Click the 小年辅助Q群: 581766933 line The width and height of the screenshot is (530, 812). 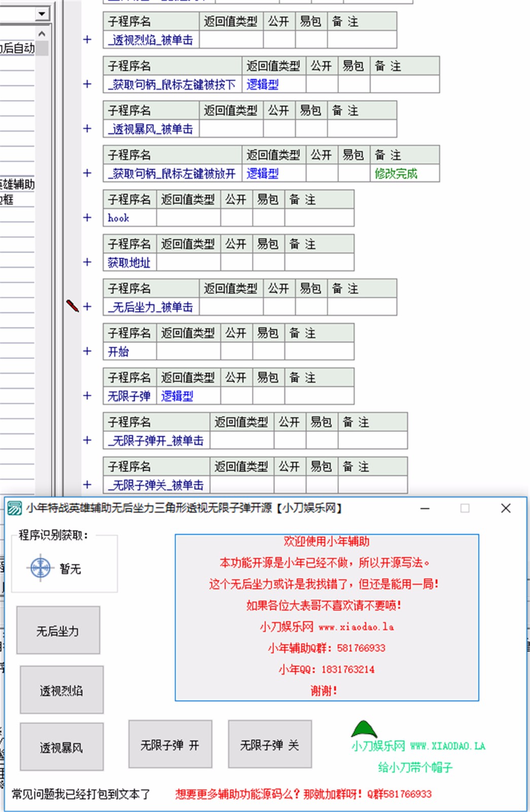[327, 648]
